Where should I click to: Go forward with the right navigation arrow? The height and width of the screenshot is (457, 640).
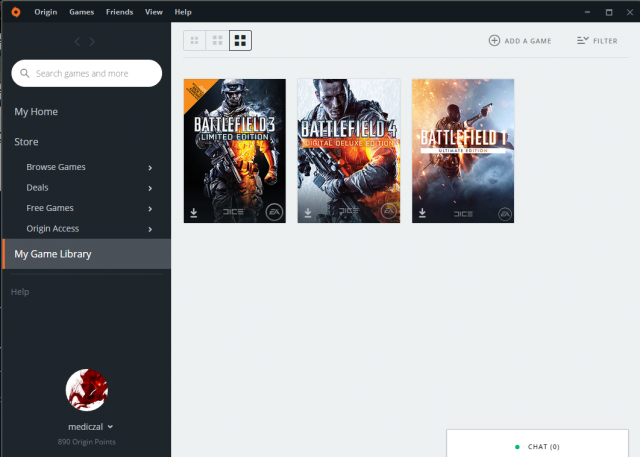[92, 42]
